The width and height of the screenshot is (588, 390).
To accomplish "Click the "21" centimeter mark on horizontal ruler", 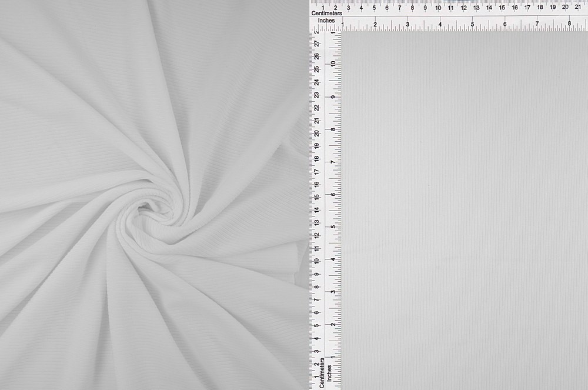I will 578,6.
